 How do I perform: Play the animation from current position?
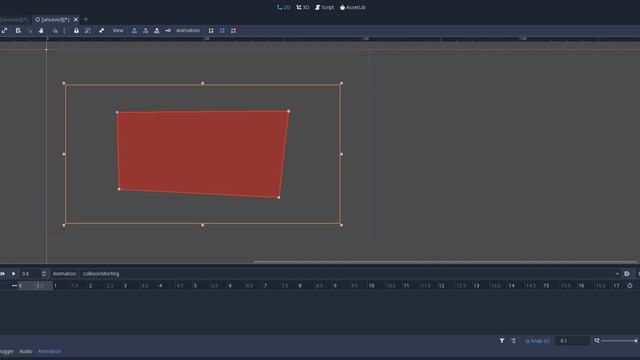pos(13,274)
